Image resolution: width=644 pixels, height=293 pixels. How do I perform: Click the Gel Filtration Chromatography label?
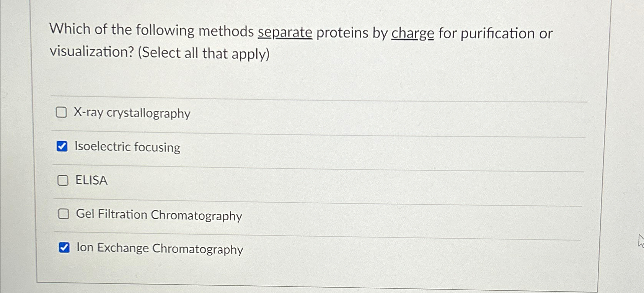pos(158,215)
